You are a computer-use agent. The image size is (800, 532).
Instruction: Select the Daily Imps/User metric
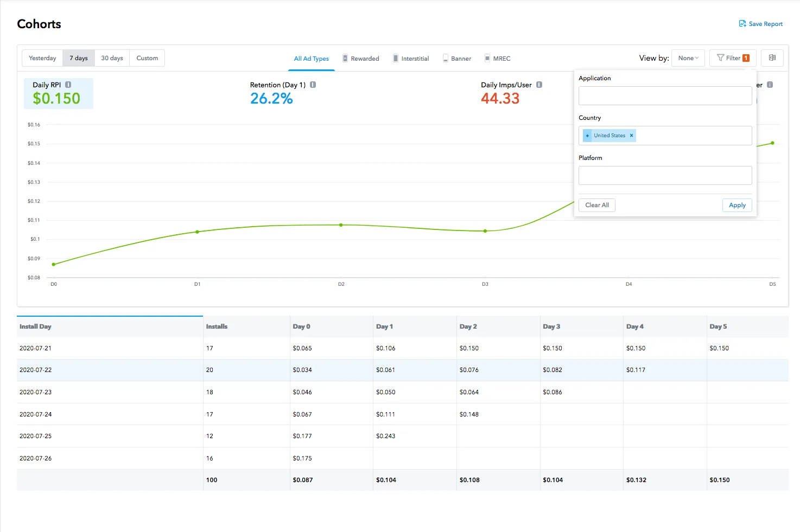(x=511, y=93)
